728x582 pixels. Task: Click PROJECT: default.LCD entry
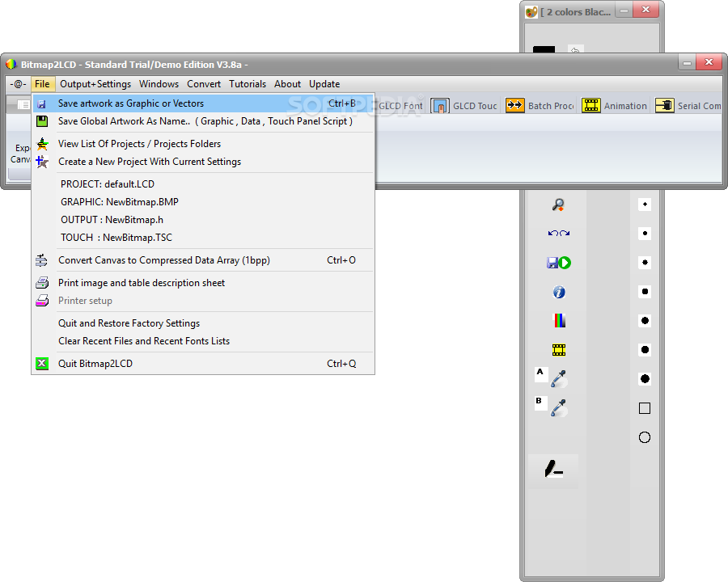[x=203, y=183]
